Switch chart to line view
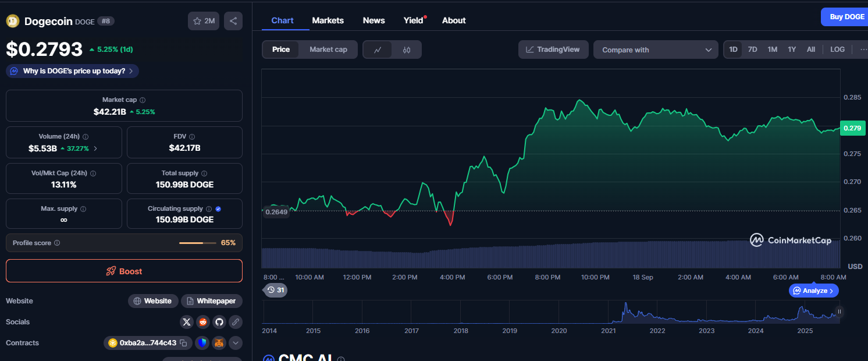Viewport: 868px width, 361px height. [378, 50]
